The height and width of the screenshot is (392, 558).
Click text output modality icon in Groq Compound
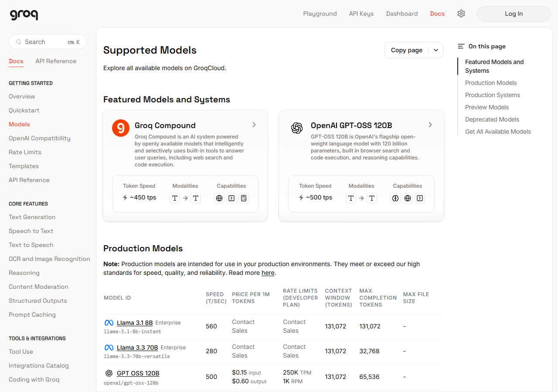tap(196, 198)
